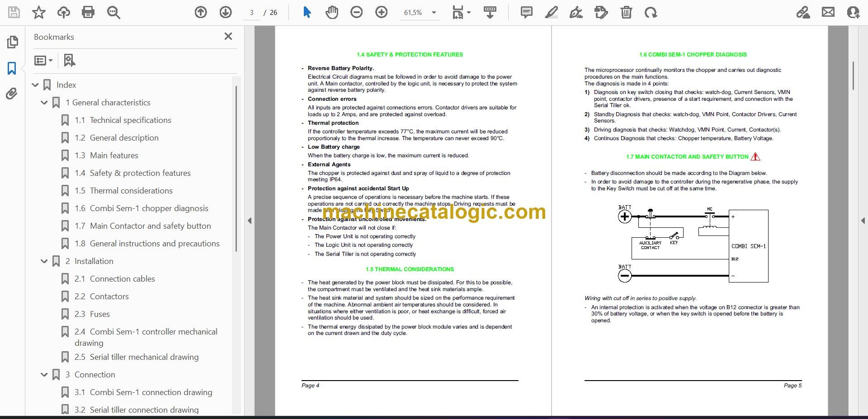Collapse the 1 General characteristics section
The height and width of the screenshot is (419, 868).
point(44,103)
